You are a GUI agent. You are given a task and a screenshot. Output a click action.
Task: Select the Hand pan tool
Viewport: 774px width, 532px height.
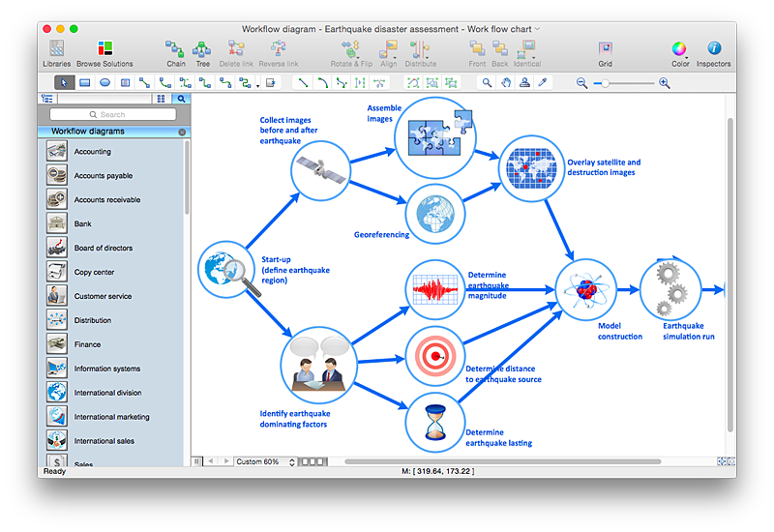506,83
